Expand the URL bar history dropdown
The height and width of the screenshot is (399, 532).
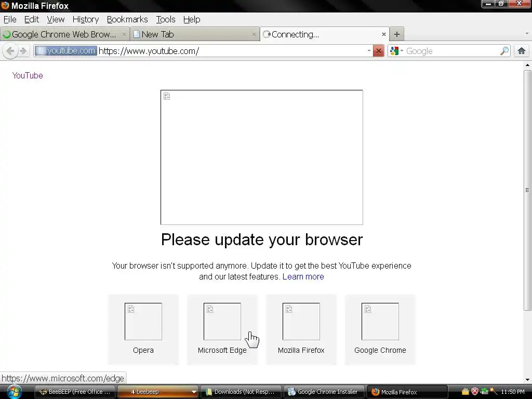(369, 51)
